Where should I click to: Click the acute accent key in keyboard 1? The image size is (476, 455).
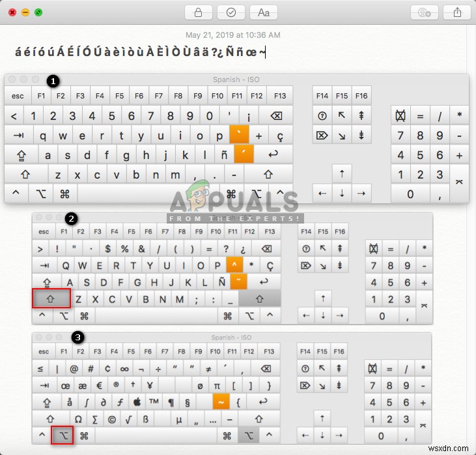coord(244,154)
